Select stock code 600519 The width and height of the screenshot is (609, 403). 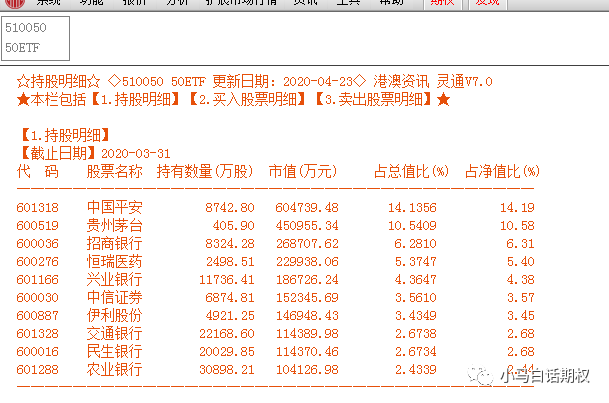pyautogui.click(x=38, y=226)
